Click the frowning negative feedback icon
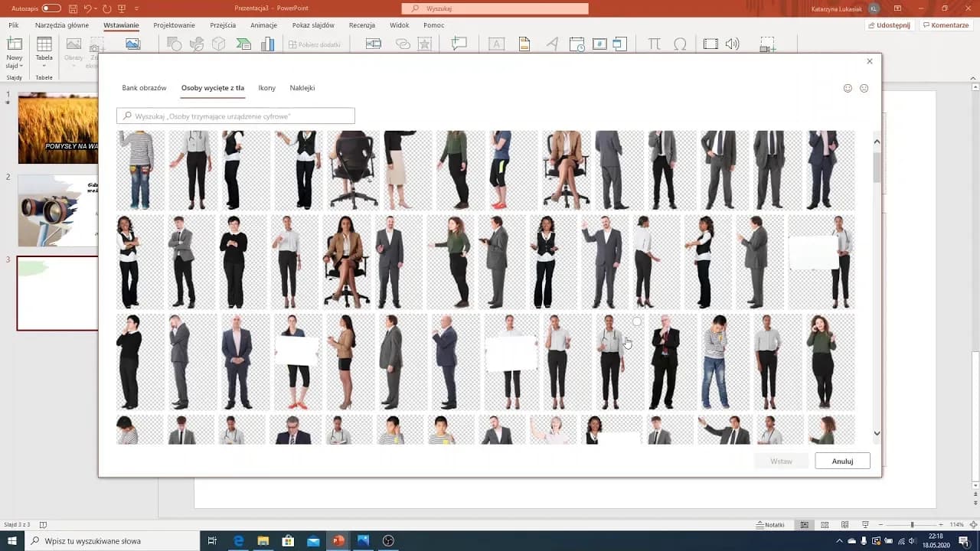This screenshot has width=980, height=551. point(864,88)
